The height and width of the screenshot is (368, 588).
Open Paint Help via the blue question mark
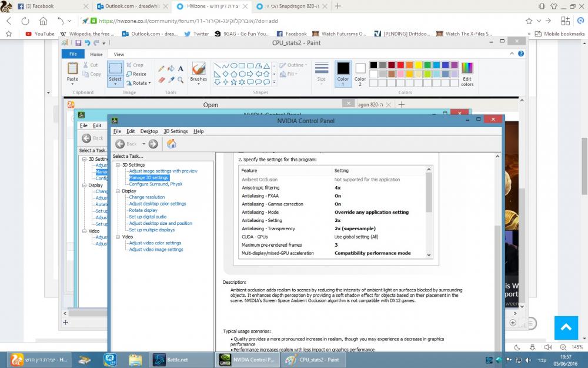(x=521, y=54)
